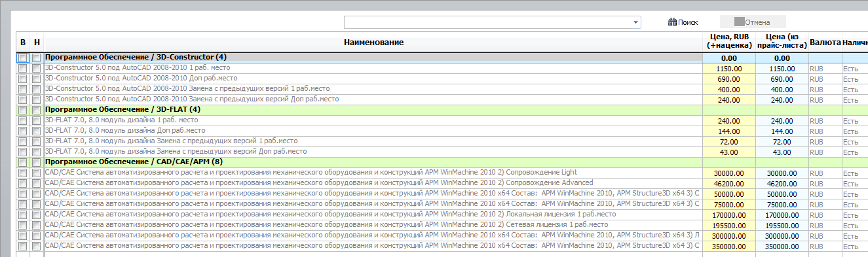Click the 46200.00 cell in the прайс-листа price column
The height and width of the screenshot is (257, 868).
point(782,183)
